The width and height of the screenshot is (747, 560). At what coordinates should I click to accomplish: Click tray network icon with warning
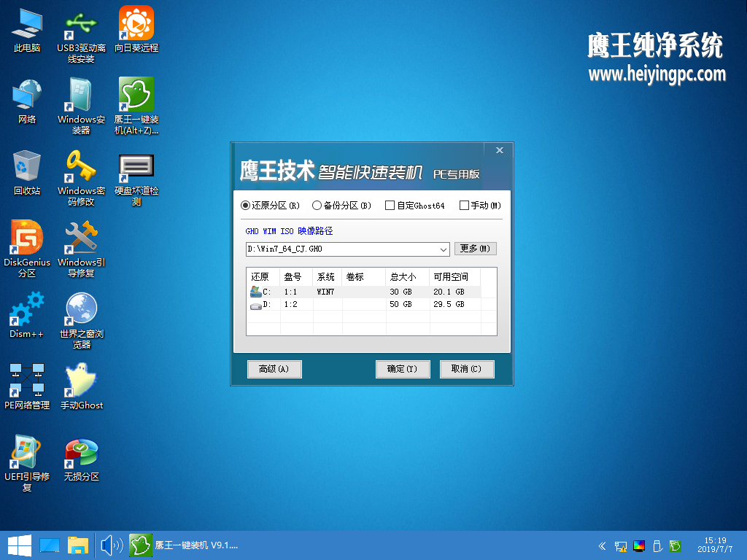[620, 546]
